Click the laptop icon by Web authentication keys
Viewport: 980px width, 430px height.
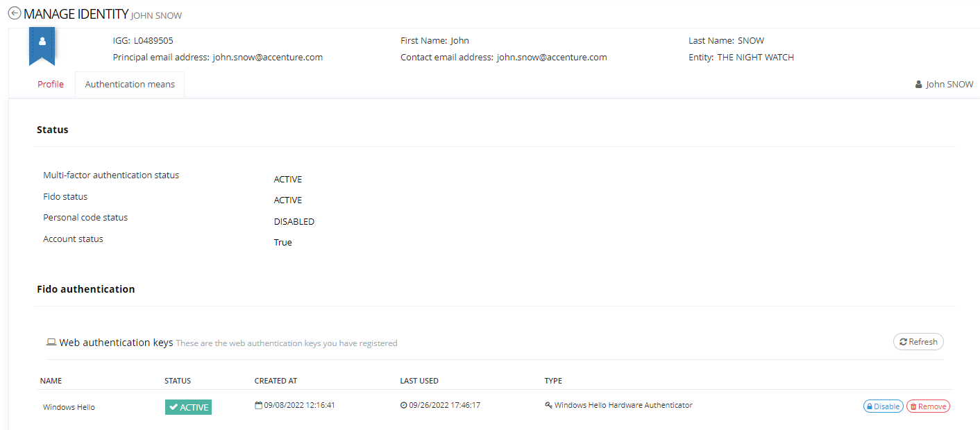51,343
